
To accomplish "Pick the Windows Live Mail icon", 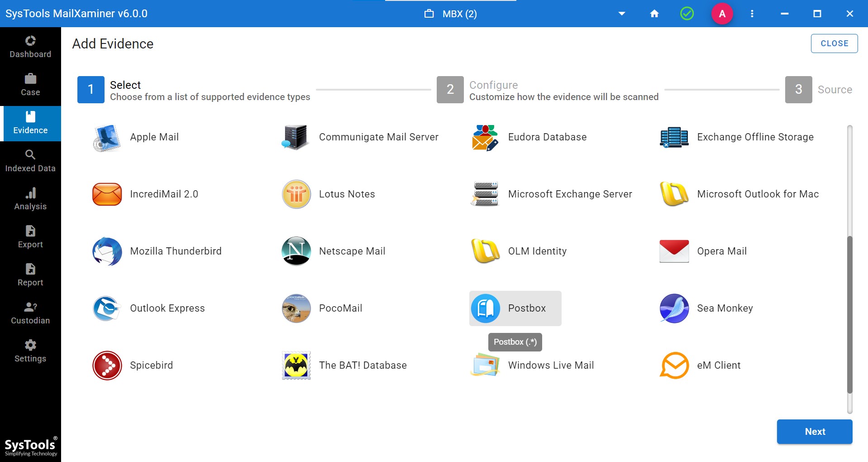I will [485, 366].
